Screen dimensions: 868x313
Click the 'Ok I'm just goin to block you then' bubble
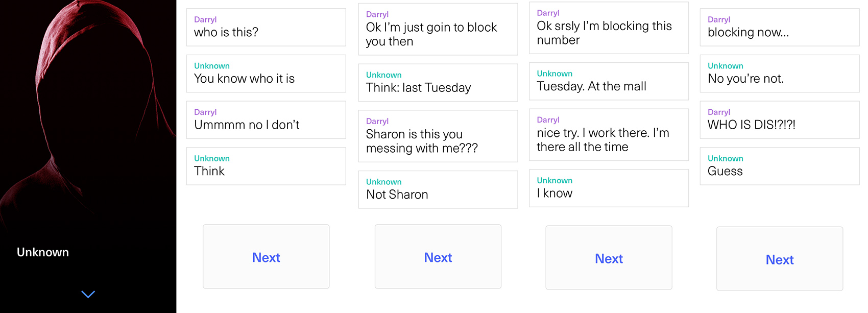[438, 29]
